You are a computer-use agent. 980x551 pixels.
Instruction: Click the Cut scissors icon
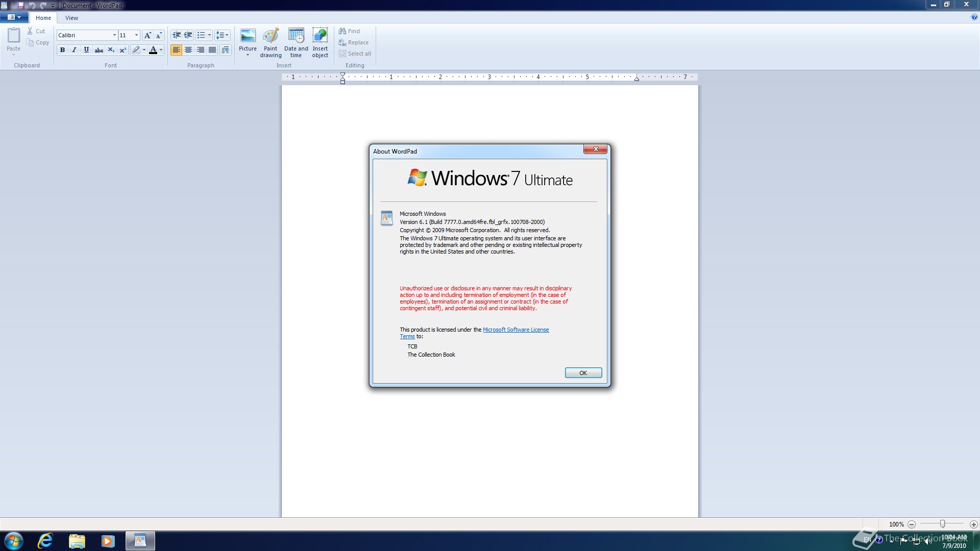(30, 31)
